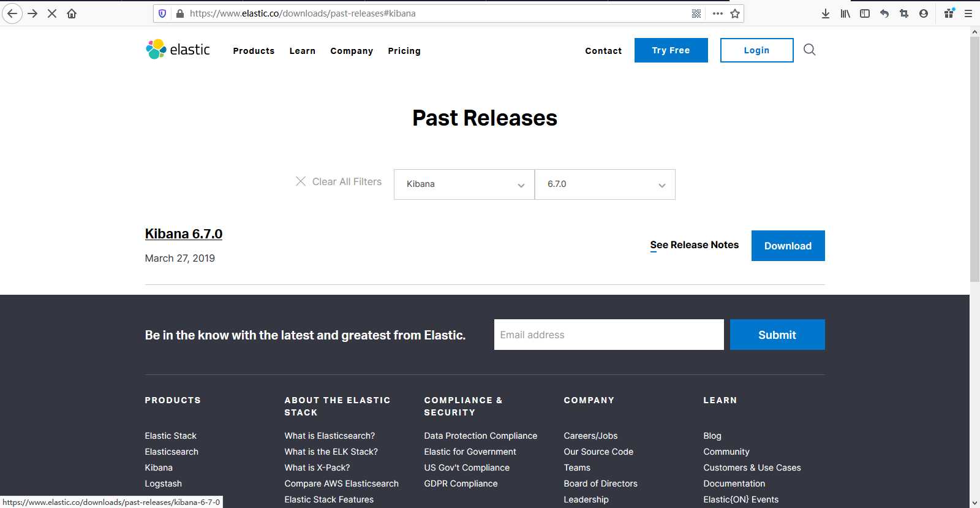Click the crop screenshot toolbar icon
The height and width of the screenshot is (508, 980).
(904, 13)
